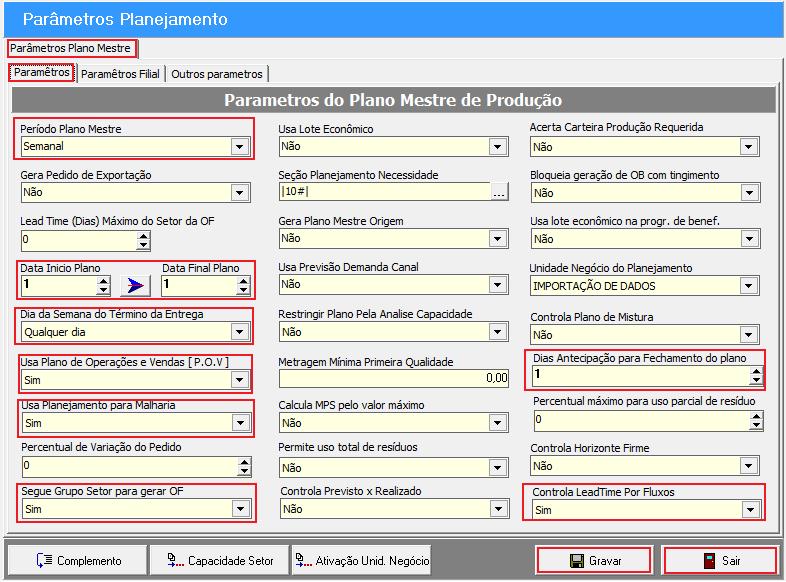Viewport: 786px width, 582px height.
Task: Click ellipsis button beside Seção Planejamento Necessidade
Action: [499, 193]
